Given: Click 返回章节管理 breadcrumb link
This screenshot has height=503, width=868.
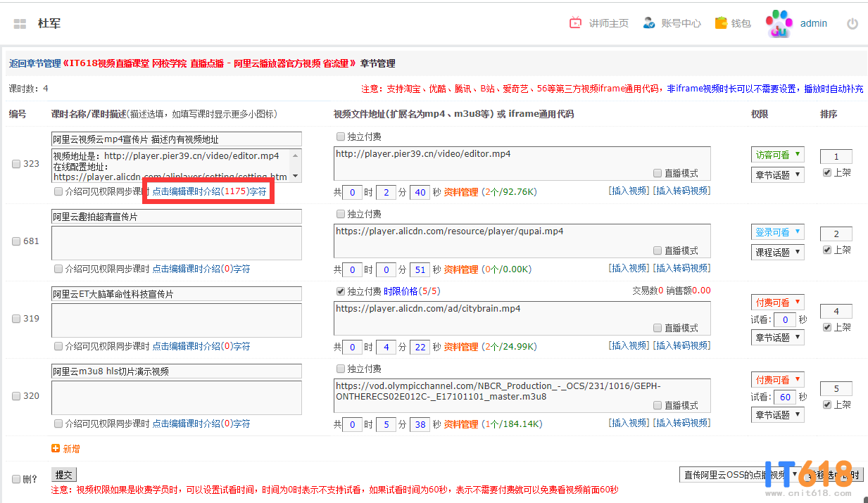Looking at the screenshot, I should (34, 63).
